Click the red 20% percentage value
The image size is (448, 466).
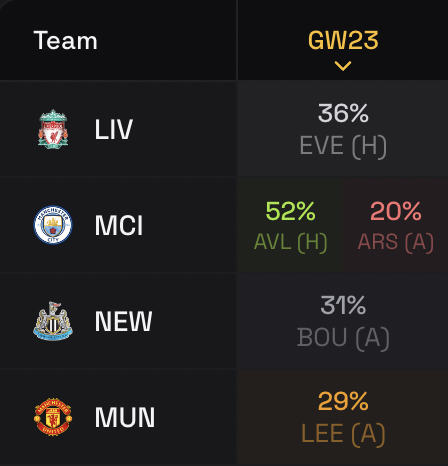coord(396,211)
